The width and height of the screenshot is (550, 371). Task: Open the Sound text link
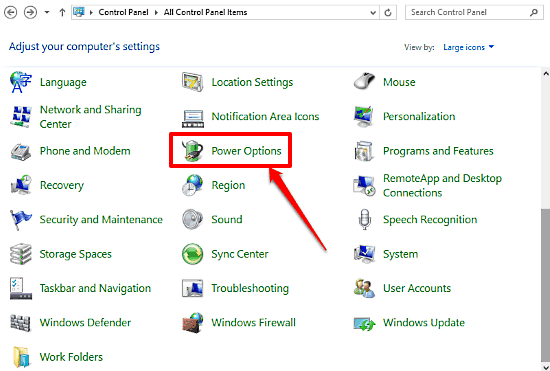point(227,220)
